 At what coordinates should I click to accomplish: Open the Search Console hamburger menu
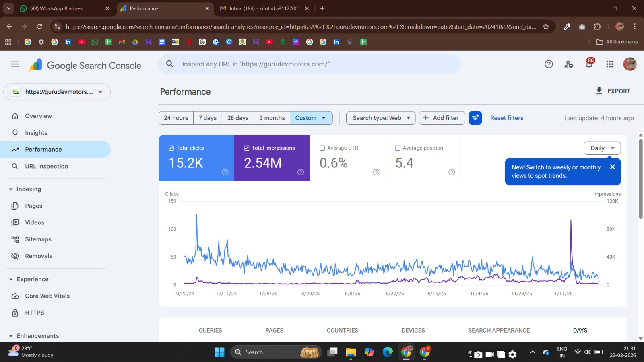15,64
